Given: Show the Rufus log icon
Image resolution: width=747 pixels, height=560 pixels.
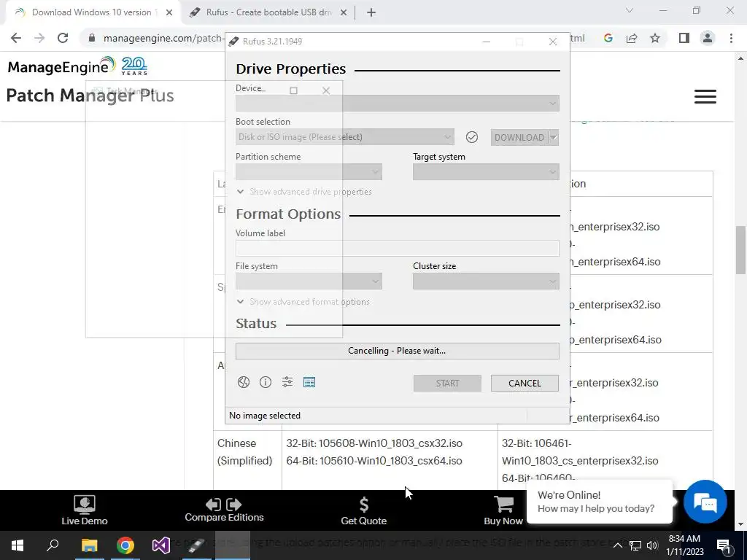Looking at the screenshot, I should click(x=309, y=382).
